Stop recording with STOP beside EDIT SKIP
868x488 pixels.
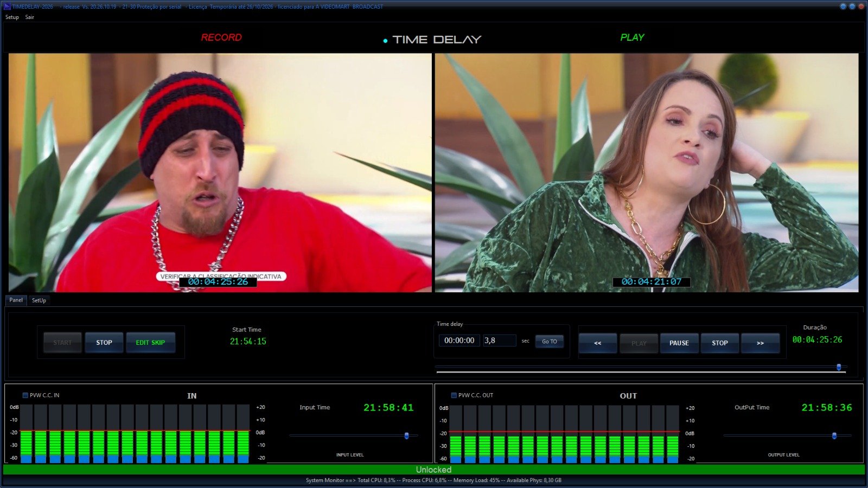[104, 343]
